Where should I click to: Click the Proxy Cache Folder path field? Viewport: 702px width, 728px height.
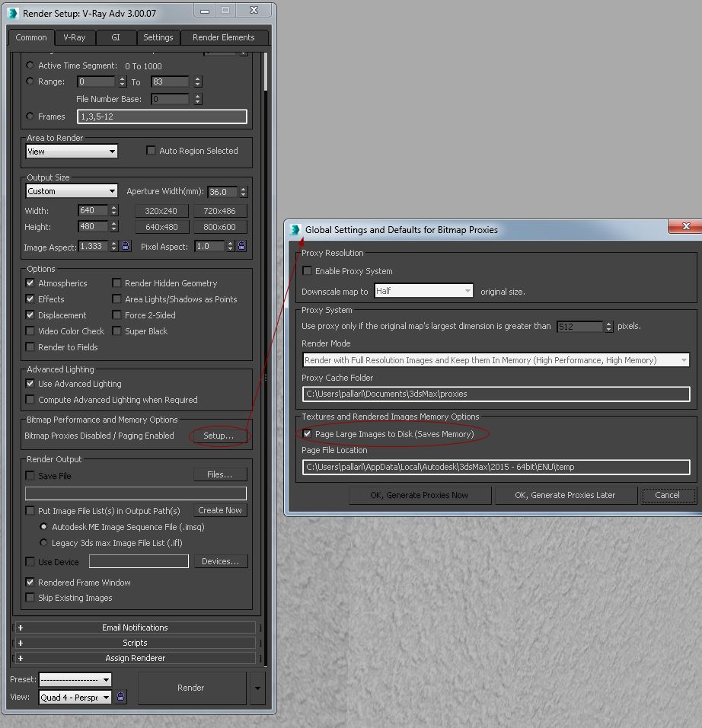tap(496, 394)
